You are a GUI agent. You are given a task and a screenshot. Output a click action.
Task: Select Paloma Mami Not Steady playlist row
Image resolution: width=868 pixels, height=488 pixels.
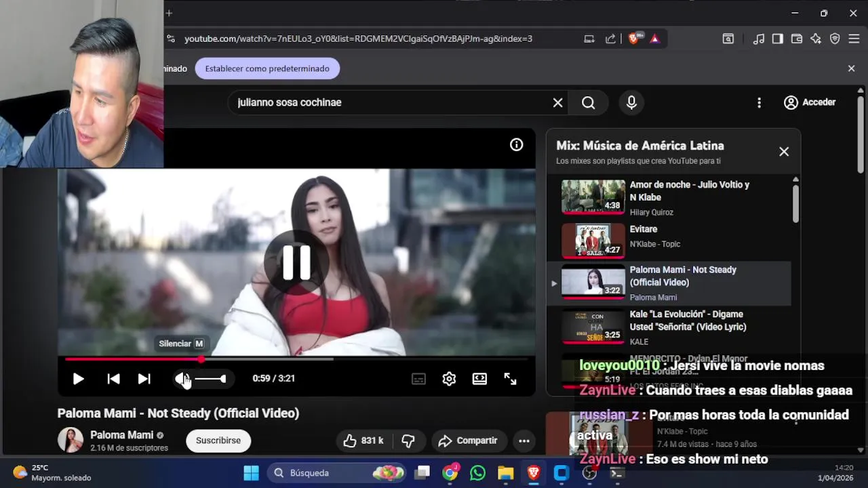tap(668, 284)
